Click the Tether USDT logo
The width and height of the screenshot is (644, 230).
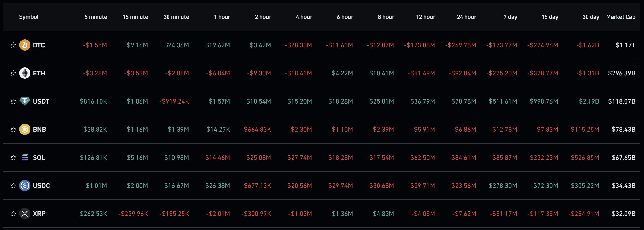click(25, 101)
